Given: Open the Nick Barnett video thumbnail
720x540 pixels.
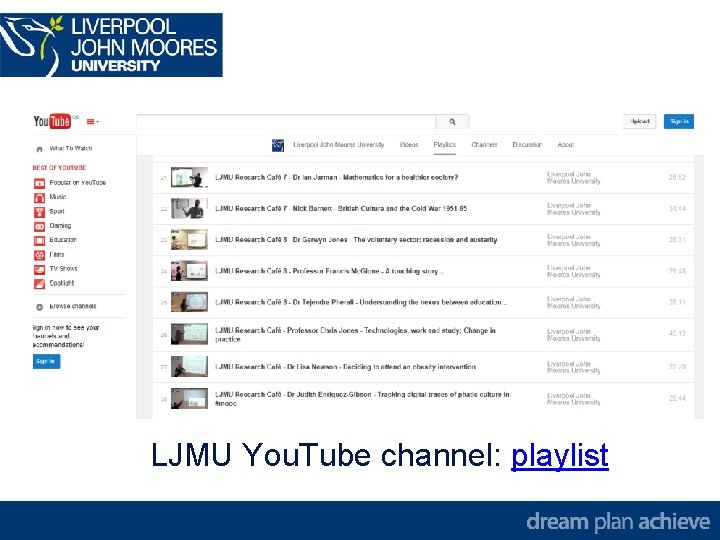Looking at the screenshot, I should point(189,208).
